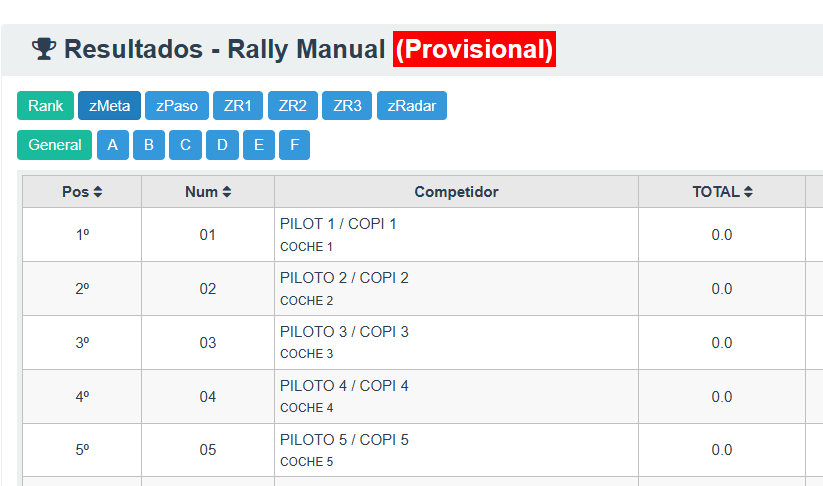This screenshot has height=486, width=823.
Task: Sort by the TOTAL column arrows
Action: tap(748, 192)
